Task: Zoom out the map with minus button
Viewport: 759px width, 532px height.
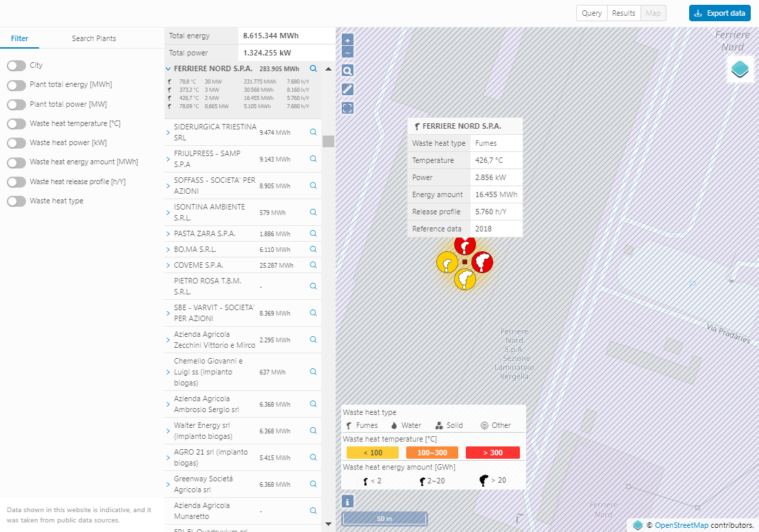Action: 347,52
